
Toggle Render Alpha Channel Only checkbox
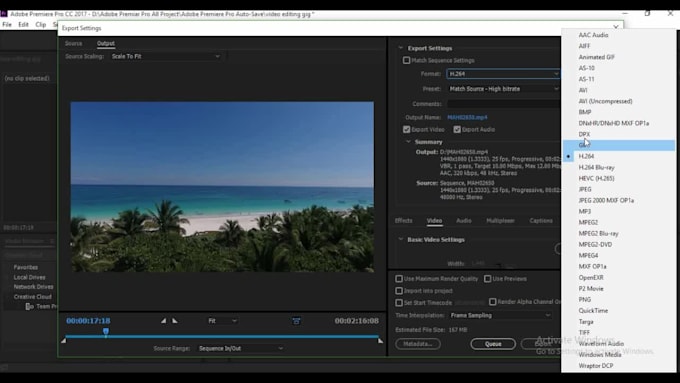pyautogui.click(x=493, y=301)
